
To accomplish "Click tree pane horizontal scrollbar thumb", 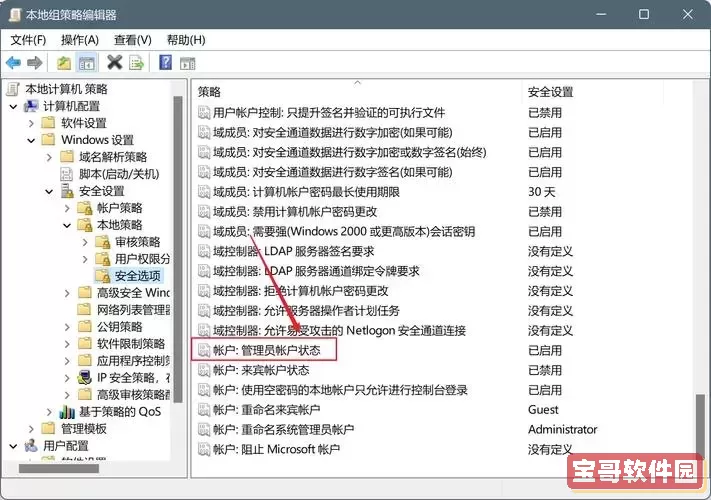I will pyautogui.click(x=58, y=469).
